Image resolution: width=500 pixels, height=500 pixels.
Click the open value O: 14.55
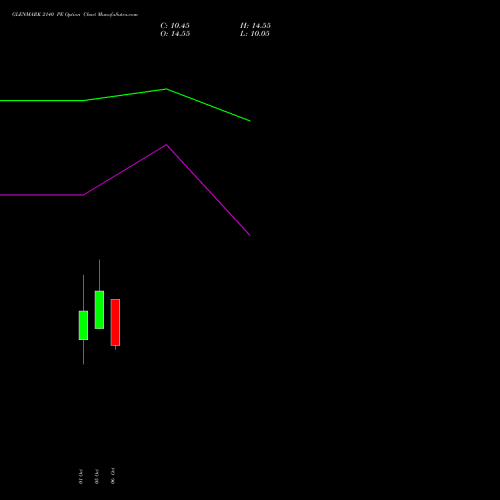175,34
